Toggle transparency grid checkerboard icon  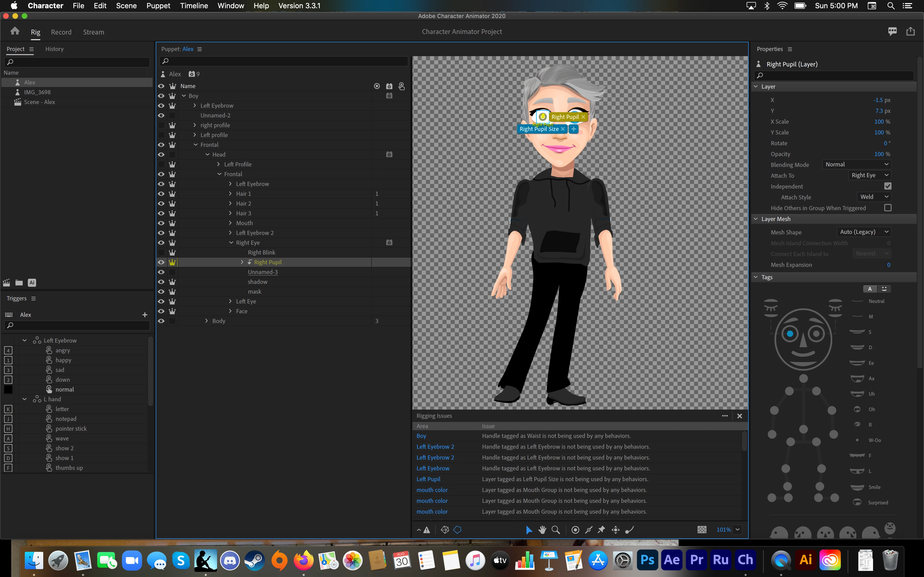click(702, 530)
